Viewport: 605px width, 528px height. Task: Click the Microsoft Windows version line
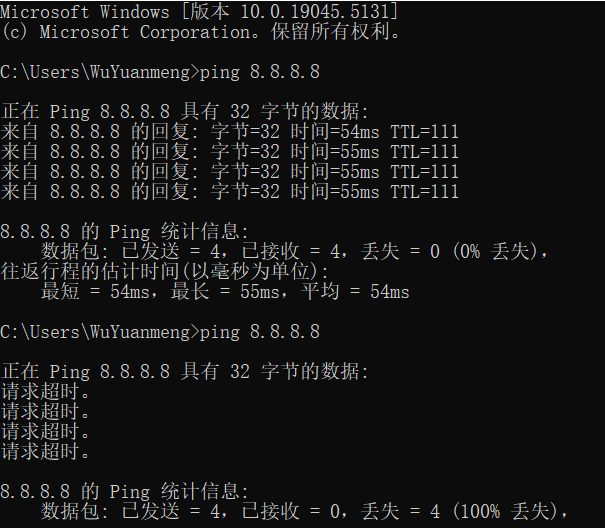200,12
